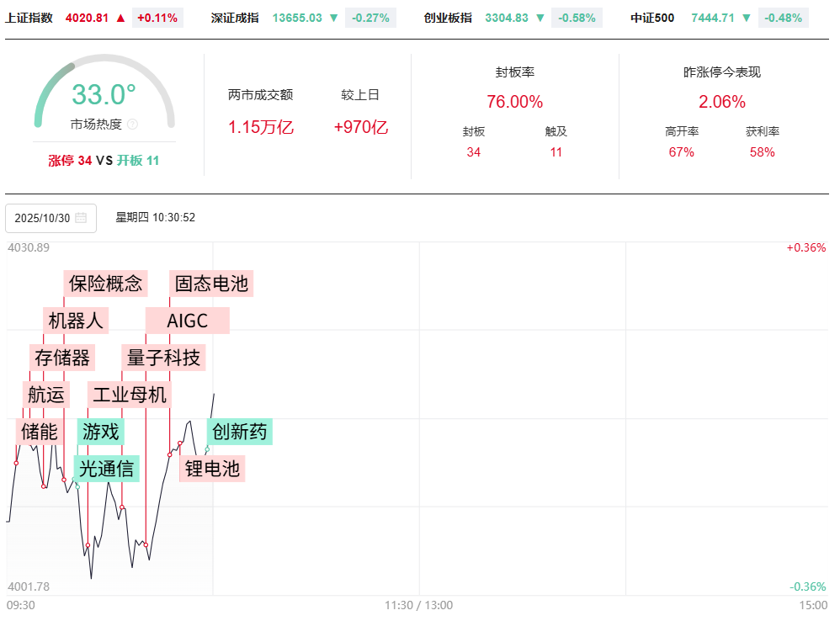
Task: Click the down arrow beside 中证500
Action: (746, 18)
